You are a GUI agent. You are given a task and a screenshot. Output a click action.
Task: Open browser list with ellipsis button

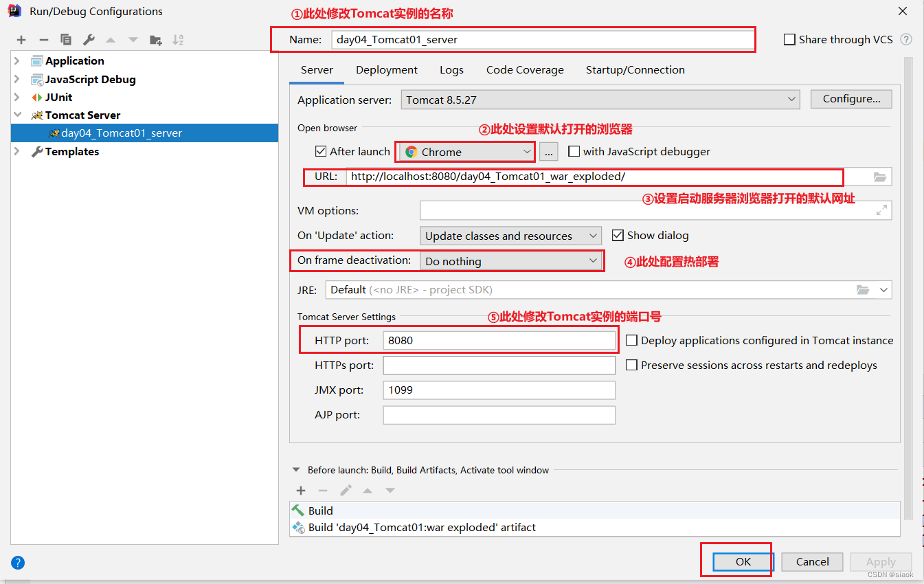click(x=548, y=151)
